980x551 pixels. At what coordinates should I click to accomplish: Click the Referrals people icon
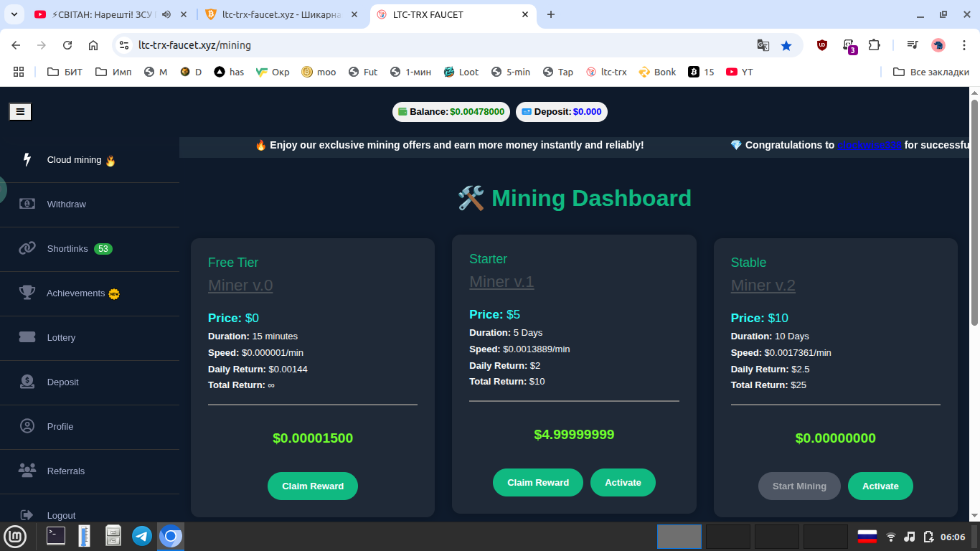27,471
